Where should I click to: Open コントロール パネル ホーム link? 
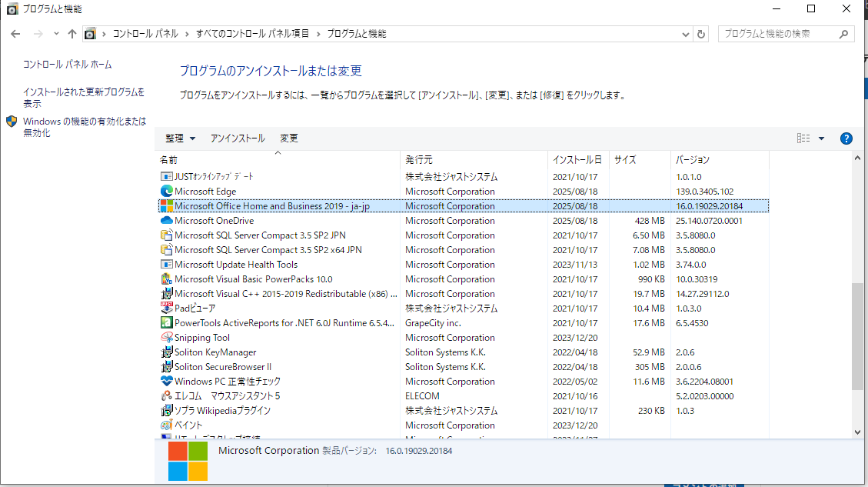tap(67, 65)
